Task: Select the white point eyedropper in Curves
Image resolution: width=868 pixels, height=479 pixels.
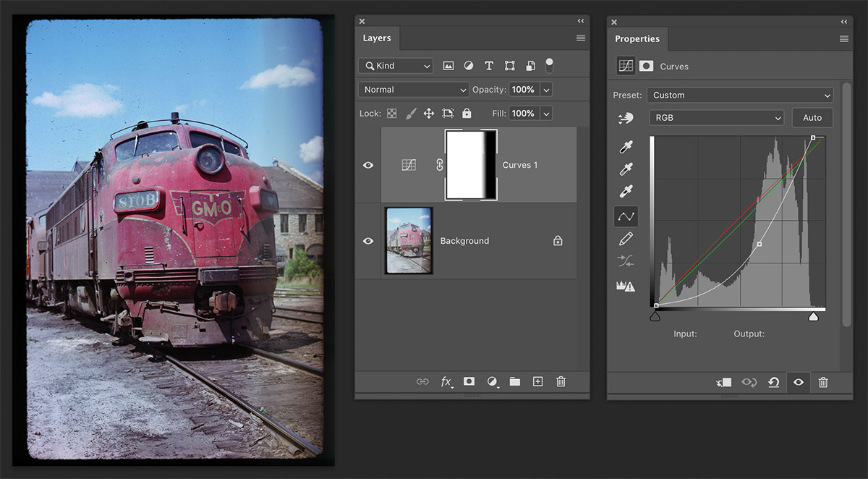Action: (626, 190)
